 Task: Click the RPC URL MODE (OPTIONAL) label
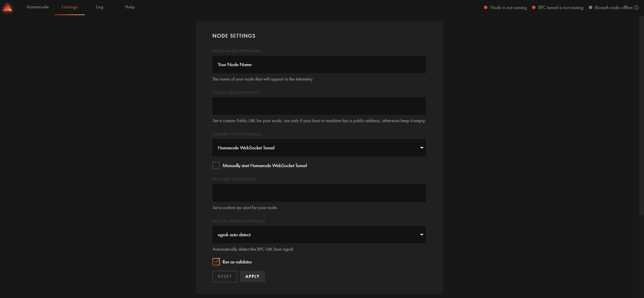pyautogui.click(x=239, y=221)
